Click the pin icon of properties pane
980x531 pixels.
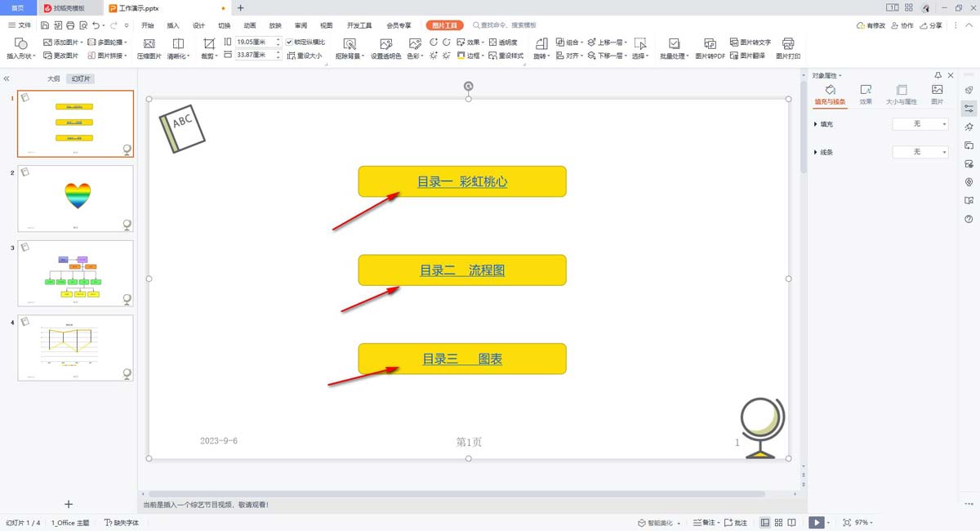click(x=938, y=75)
